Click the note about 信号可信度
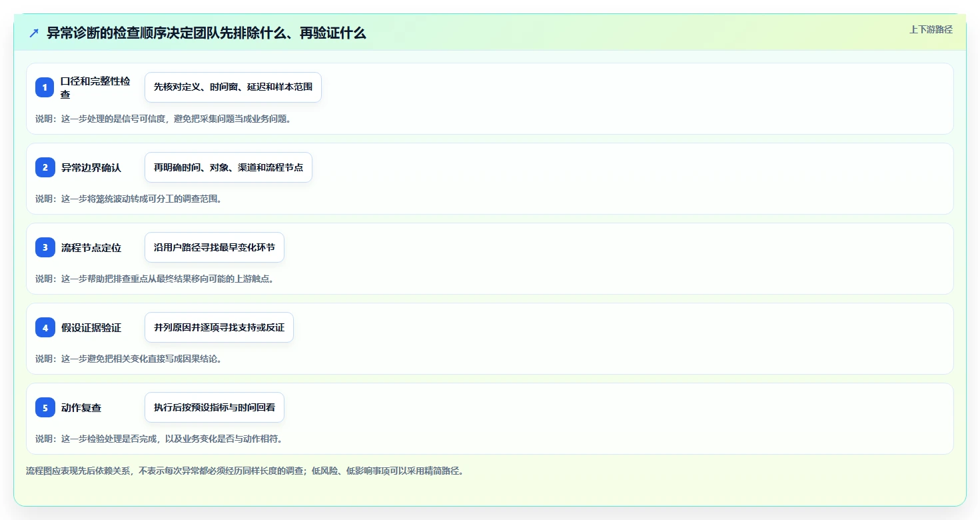The image size is (980, 520). click(163, 119)
